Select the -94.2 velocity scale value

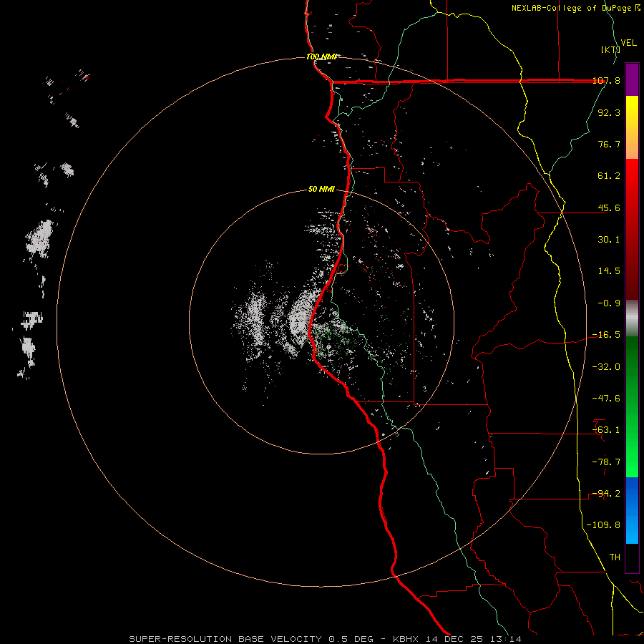(x=606, y=494)
